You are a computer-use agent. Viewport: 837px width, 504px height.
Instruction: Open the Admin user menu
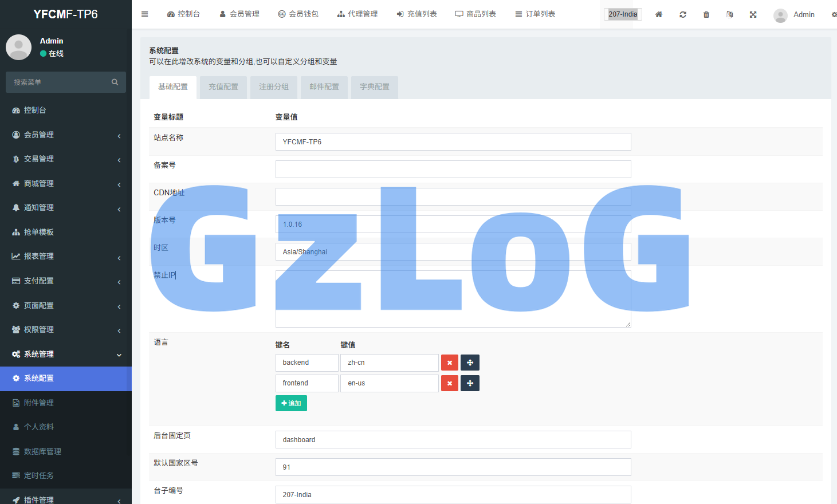(x=795, y=15)
